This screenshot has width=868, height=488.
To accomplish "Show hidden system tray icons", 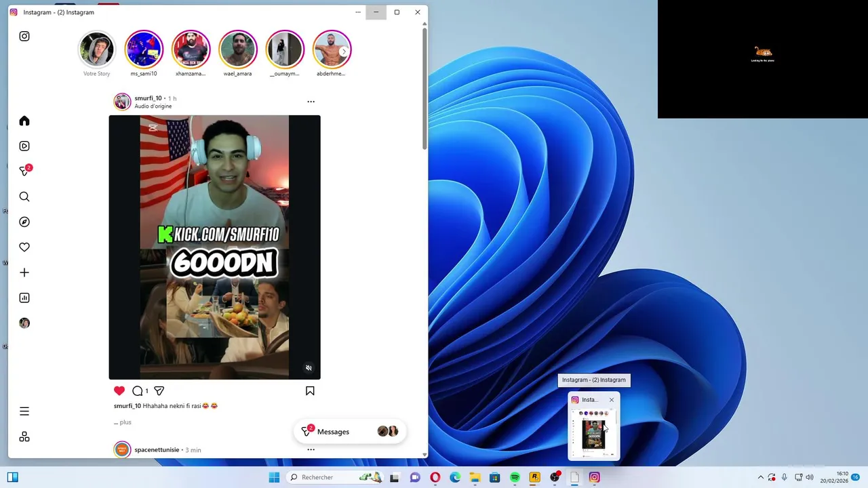I will [760, 477].
